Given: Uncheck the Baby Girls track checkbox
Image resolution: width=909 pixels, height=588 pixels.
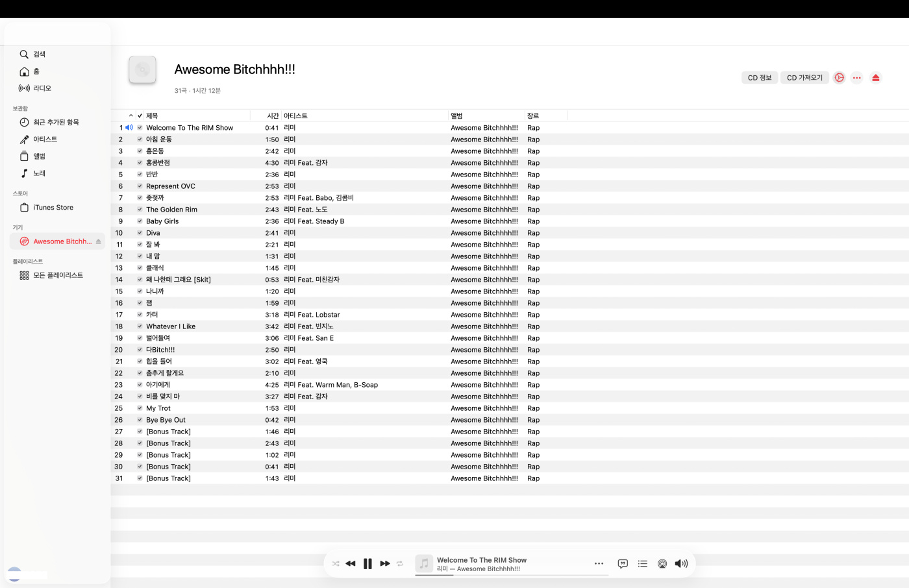Looking at the screenshot, I should click(x=140, y=221).
